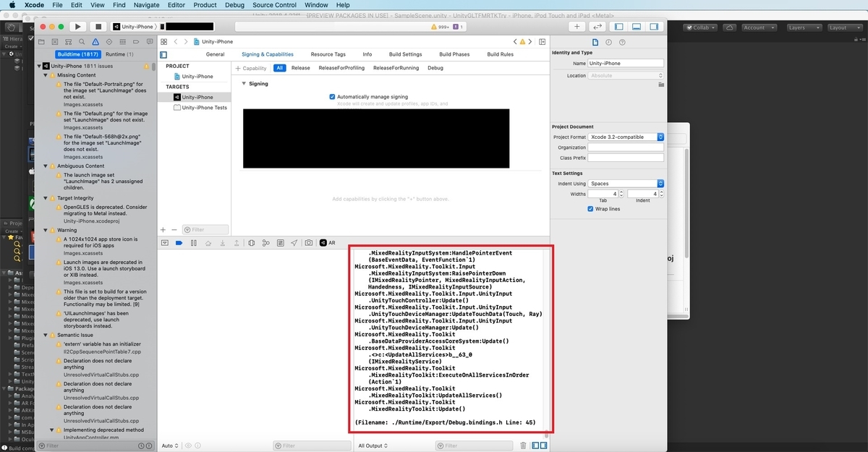Screen dimensions: 868x452
Task: Click the Library plus button
Action: [576, 27]
